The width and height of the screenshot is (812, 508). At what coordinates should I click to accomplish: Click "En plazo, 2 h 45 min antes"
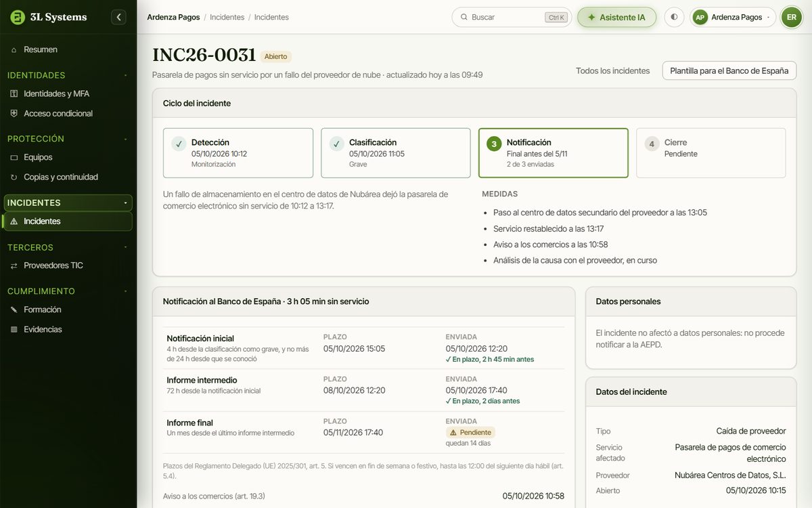490,360
